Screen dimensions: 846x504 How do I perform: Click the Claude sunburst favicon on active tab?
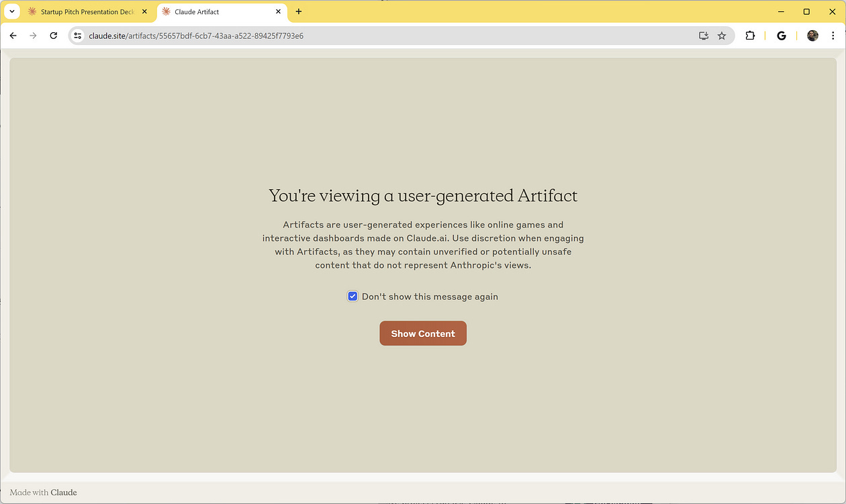165,11
